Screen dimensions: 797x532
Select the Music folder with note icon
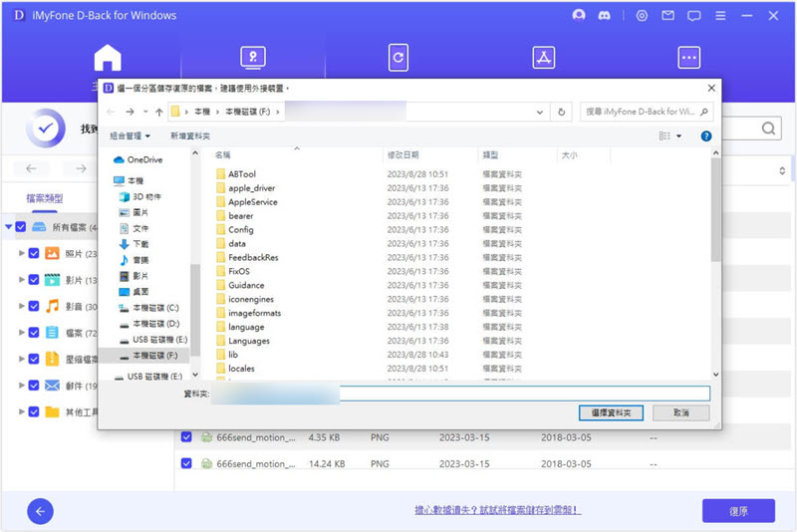coord(134,260)
